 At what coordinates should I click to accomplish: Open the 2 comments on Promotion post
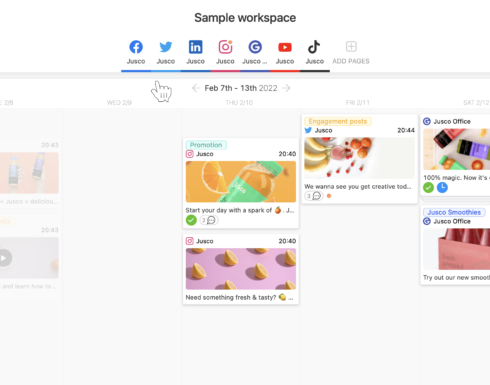[x=209, y=220]
